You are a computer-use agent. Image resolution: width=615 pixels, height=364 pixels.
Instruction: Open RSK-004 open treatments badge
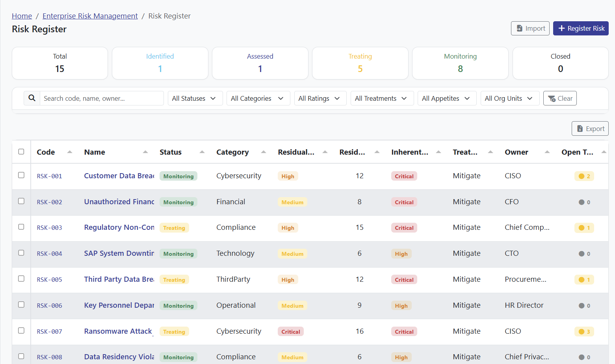pos(584,254)
